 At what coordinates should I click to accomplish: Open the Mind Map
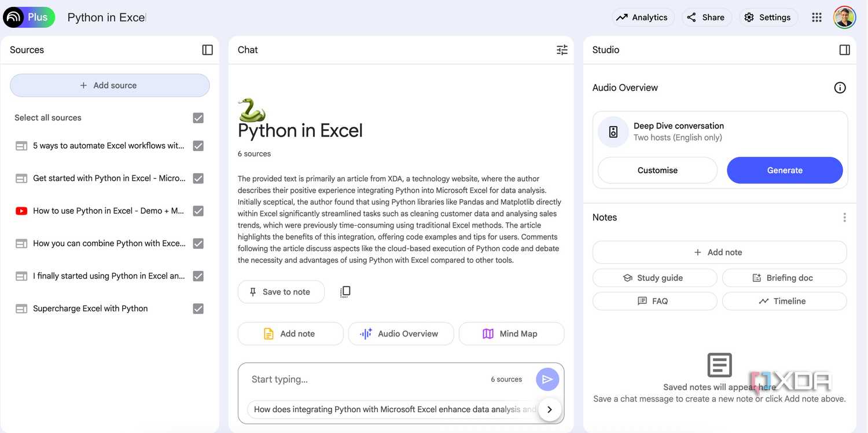(512, 334)
